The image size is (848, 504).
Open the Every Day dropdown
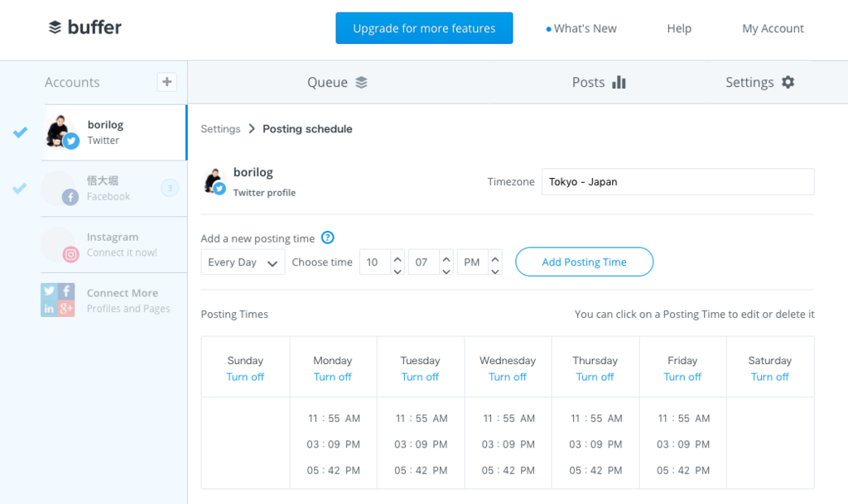[243, 262]
